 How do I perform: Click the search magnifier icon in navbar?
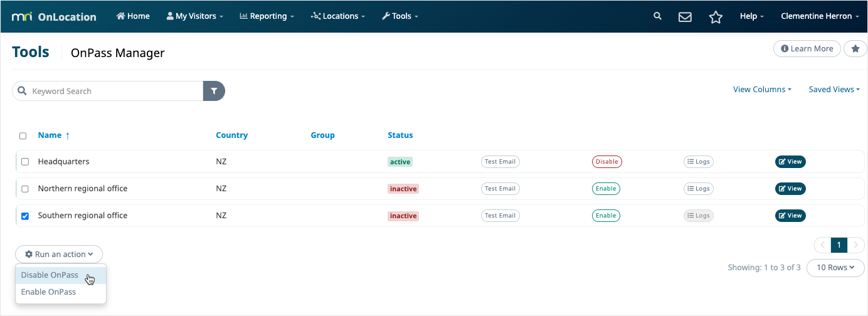[x=657, y=16]
